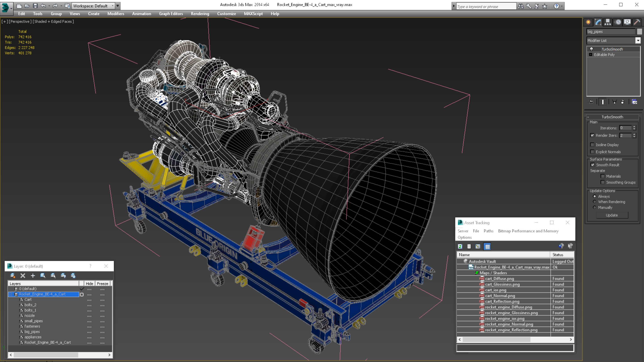Open the Modifier List dropdown
Image resolution: width=644 pixels, height=362 pixels.
pyautogui.click(x=638, y=40)
